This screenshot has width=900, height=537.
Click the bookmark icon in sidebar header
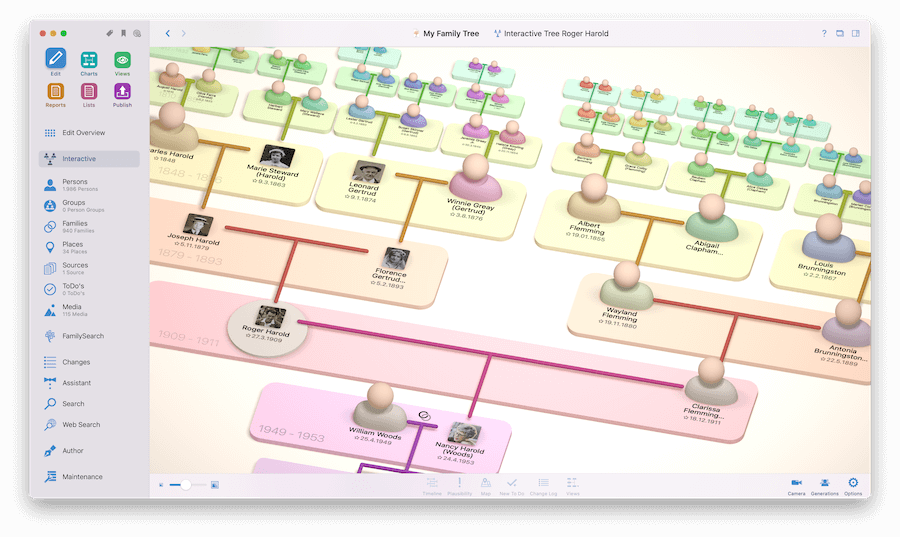(x=123, y=33)
